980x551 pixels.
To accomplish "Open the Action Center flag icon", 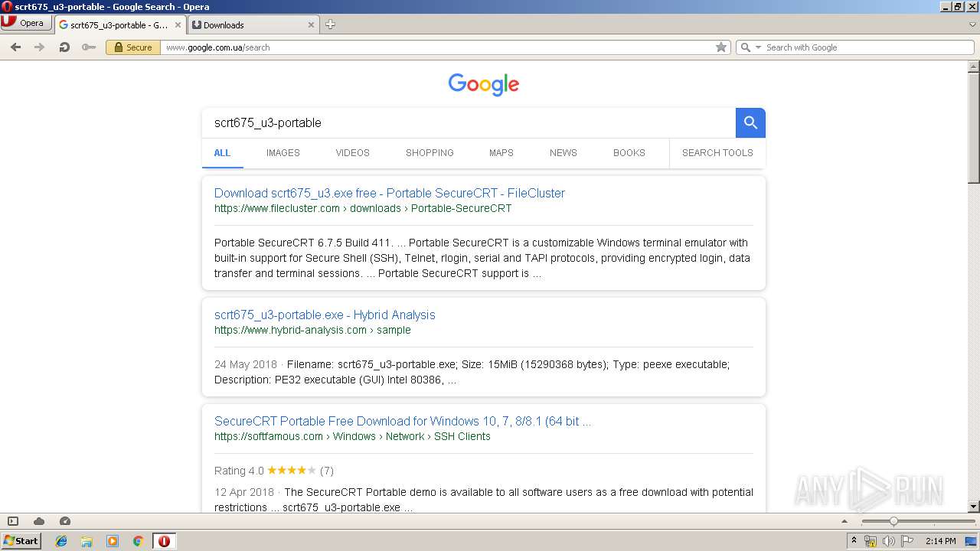I will (x=907, y=541).
